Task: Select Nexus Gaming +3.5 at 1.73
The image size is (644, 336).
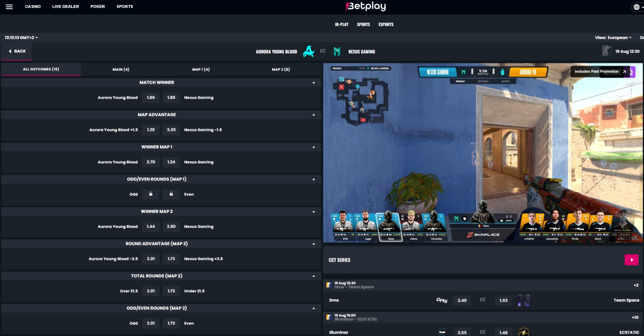Action: tap(171, 259)
